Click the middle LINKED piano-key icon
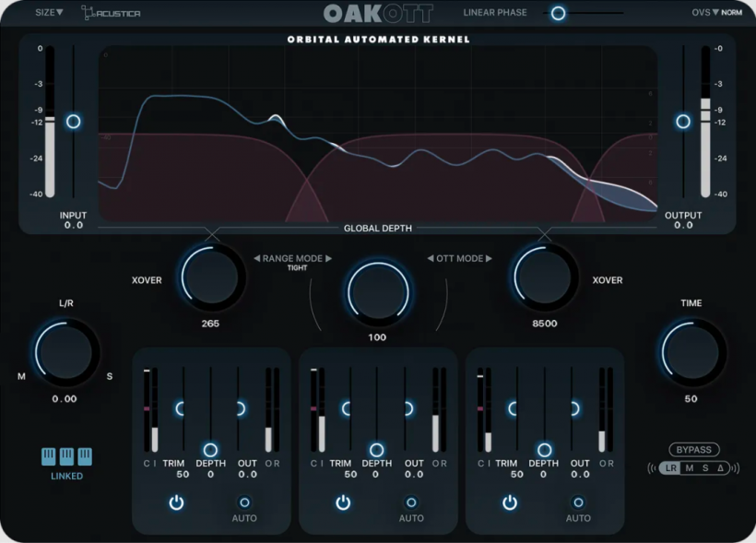 coord(66,456)
